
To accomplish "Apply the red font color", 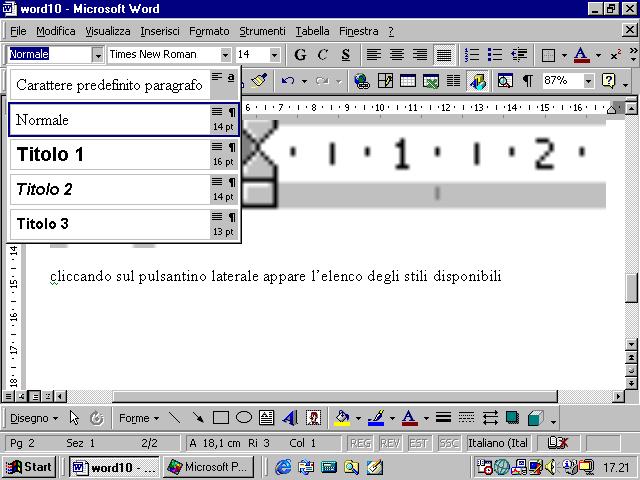I will tap(582, 55).
